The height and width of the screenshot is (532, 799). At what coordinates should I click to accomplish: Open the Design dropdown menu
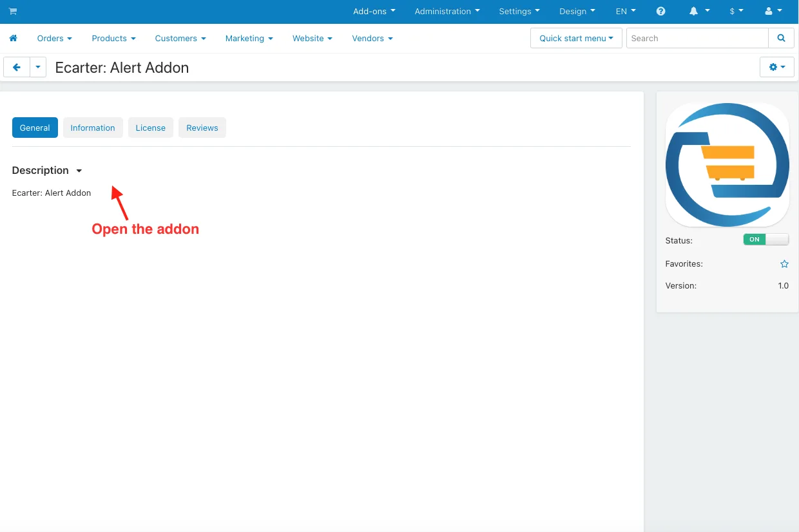pyautogui.click(x=577, y=12)
